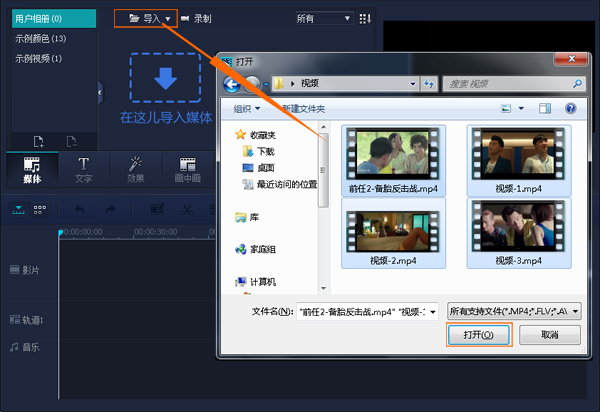Open the 所有支持文件 file type dropdown

pos(514,311)
